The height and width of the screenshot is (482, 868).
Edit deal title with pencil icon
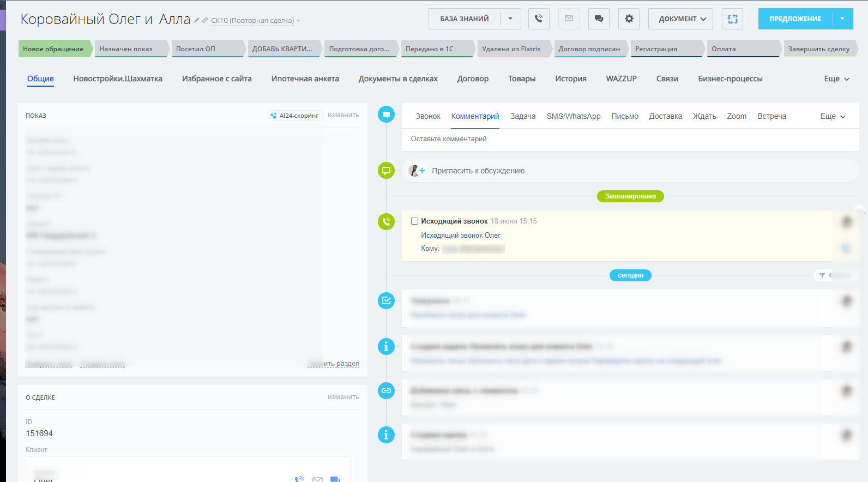click(197, 20)
